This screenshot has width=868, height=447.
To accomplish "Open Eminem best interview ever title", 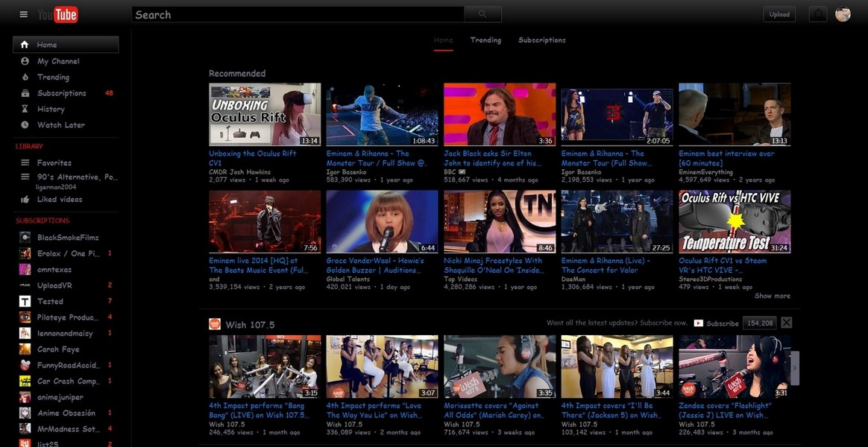I will point(726,158).
